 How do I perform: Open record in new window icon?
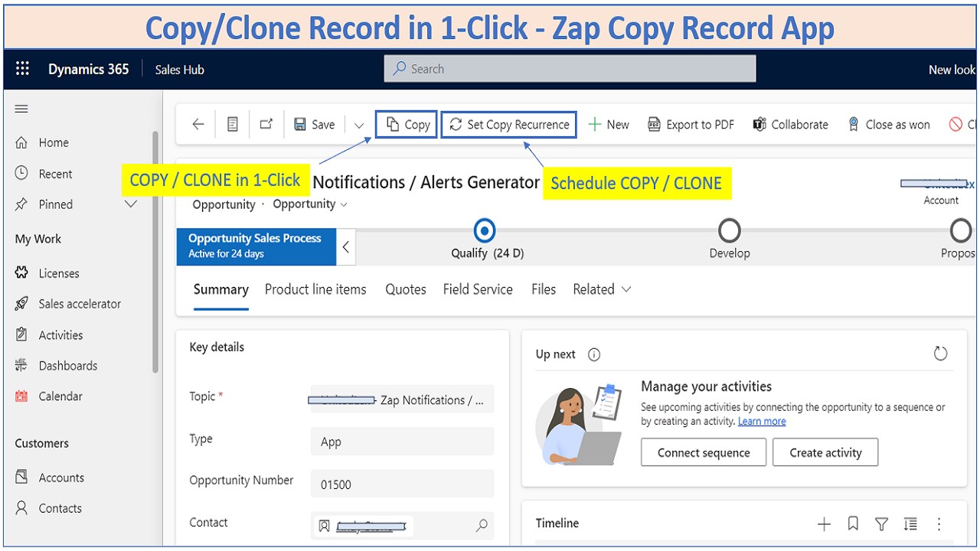(x=266, y=124)
